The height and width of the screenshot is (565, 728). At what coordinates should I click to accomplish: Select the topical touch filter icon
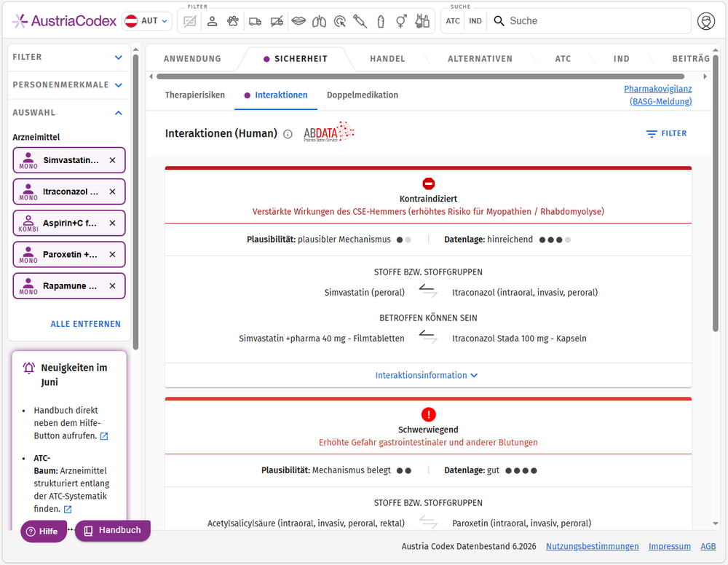click(x=340, y=21)
